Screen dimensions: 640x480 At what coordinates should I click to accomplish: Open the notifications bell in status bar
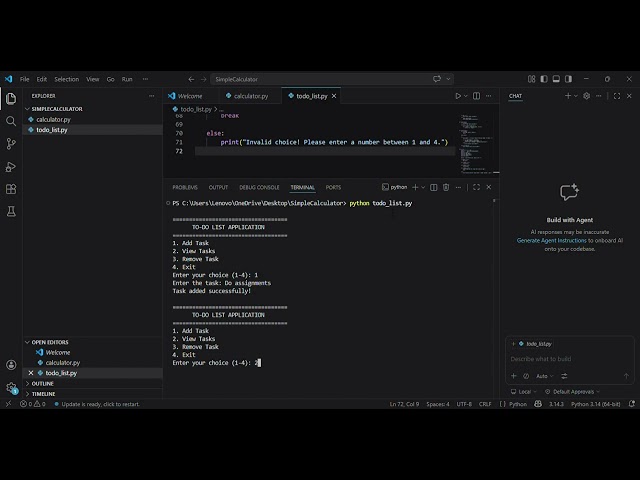[631, 404]
